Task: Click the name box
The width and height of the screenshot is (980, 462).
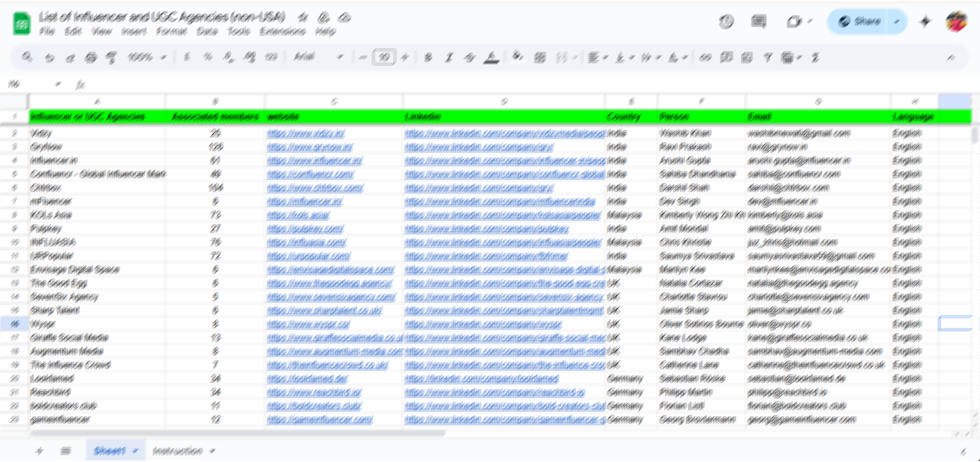Action: point(34,84)
